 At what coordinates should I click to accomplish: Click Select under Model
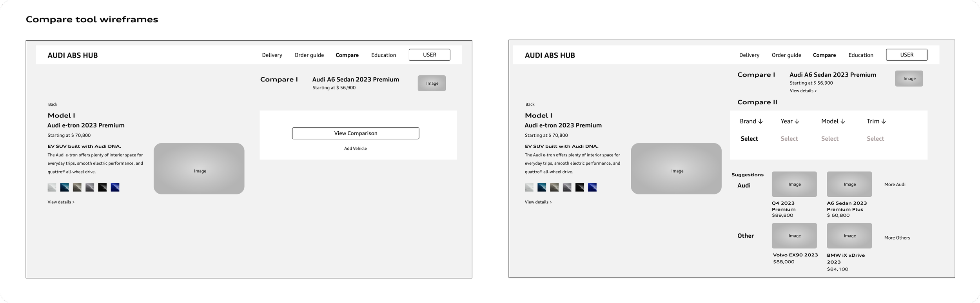(x=830, y=139)
